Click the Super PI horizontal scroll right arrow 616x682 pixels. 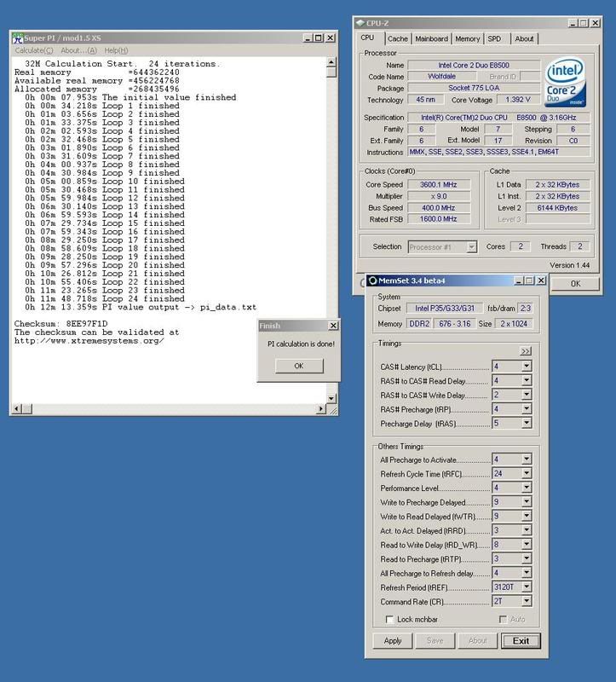[321, 409]
